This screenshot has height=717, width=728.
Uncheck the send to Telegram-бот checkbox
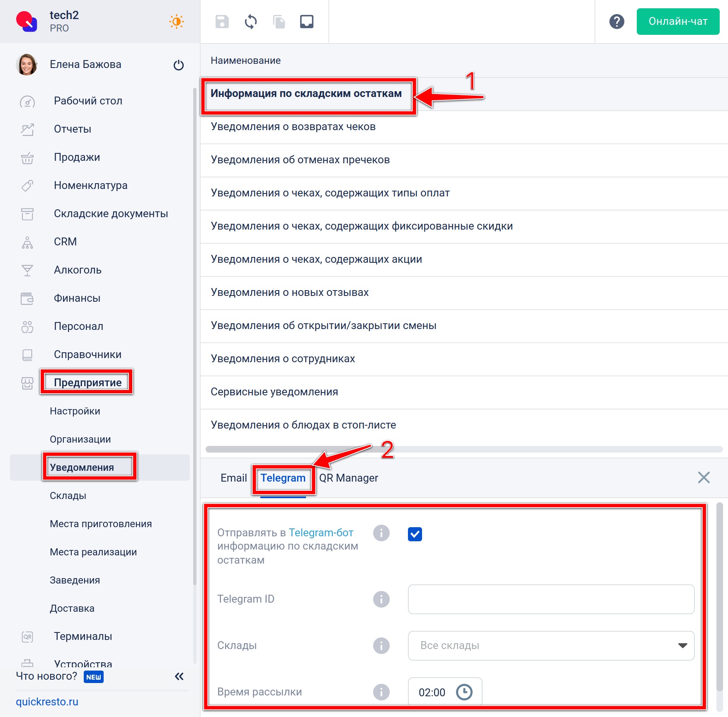point(415,534)
